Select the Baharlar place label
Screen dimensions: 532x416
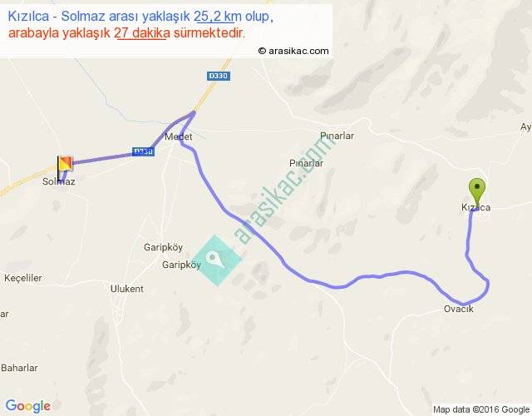19,368
